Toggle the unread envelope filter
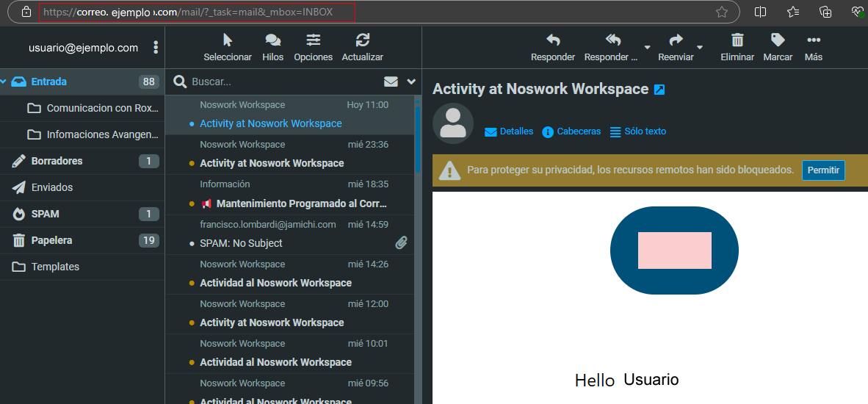Viewport: 868px width, 404px height. pos(391,82)
